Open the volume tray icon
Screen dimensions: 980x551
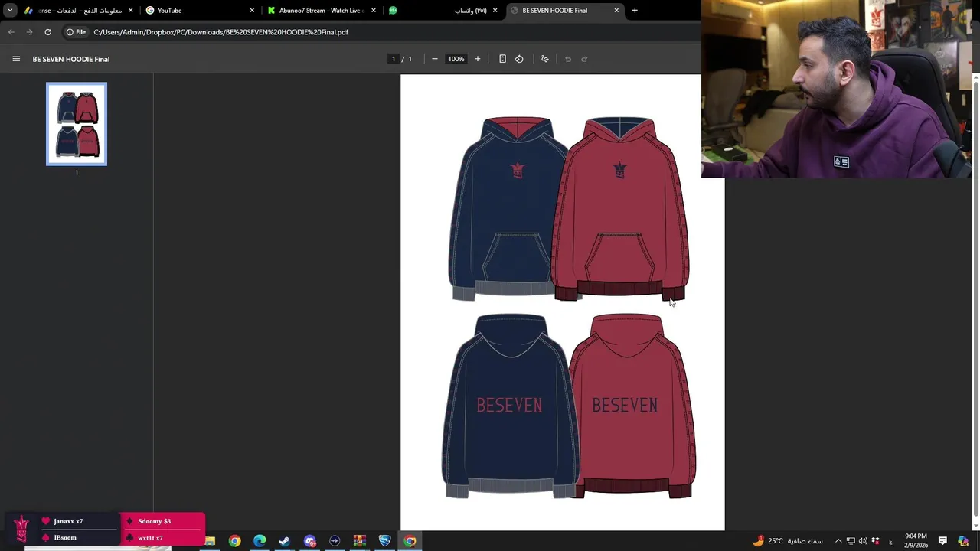[x=863, y=541]
